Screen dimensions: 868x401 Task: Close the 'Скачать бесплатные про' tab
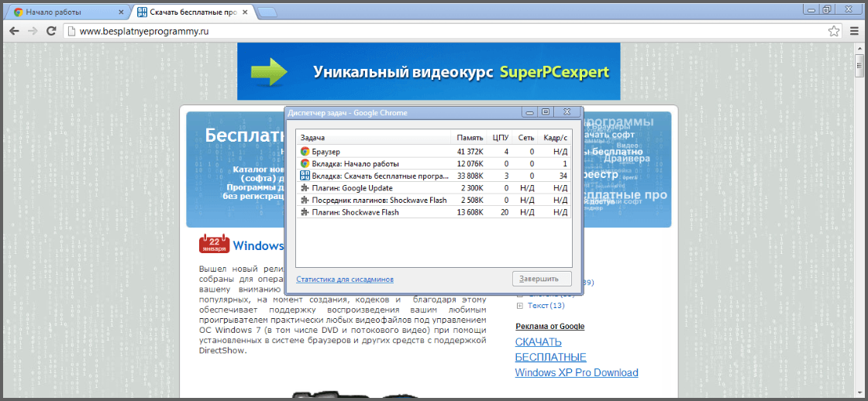coord(245,12)
